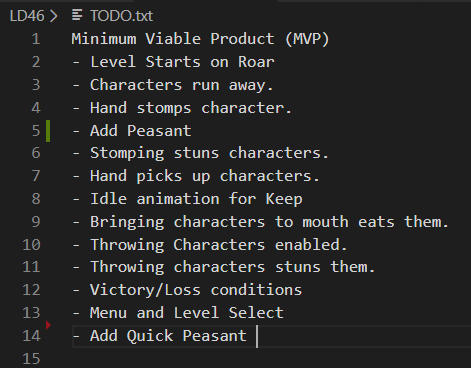
Task: Click line number 14 in the gutter
Action: click(31, 336)
